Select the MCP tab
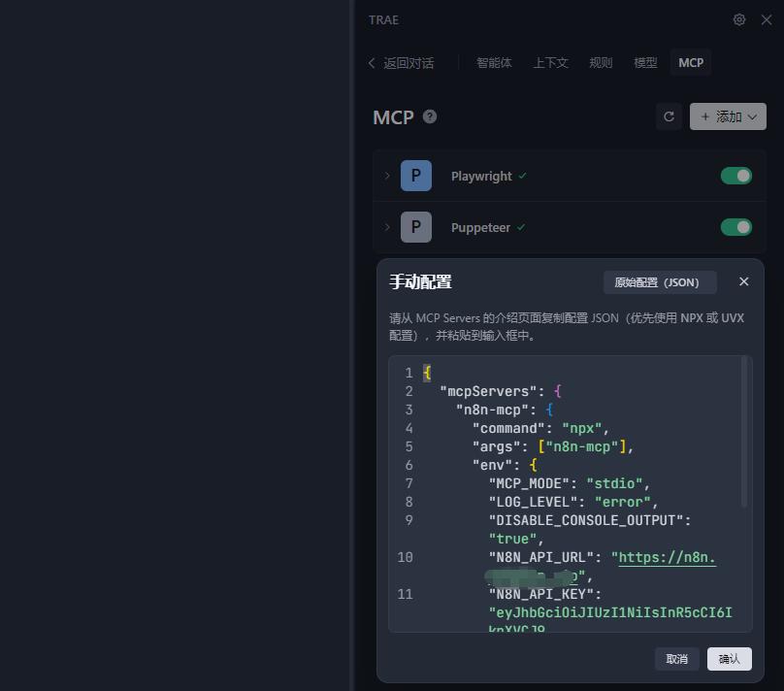The height and width of the screenshot is (691, 784). (691, 62)
